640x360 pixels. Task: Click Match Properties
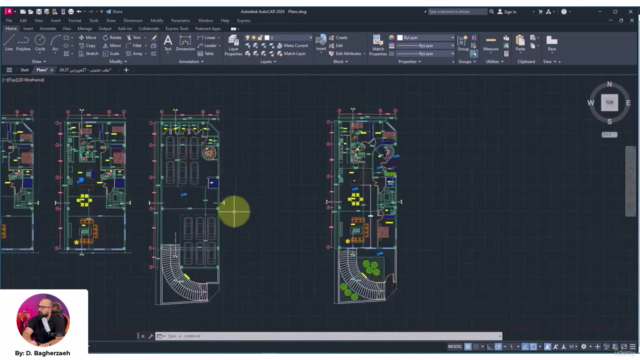coord(378,45)
